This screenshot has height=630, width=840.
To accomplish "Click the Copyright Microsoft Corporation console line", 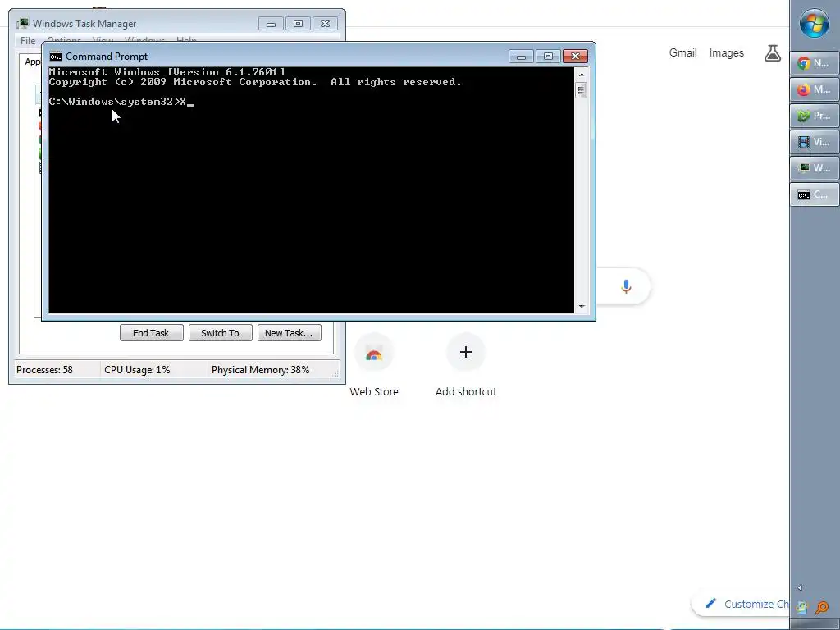I will (x=255, y=82).
